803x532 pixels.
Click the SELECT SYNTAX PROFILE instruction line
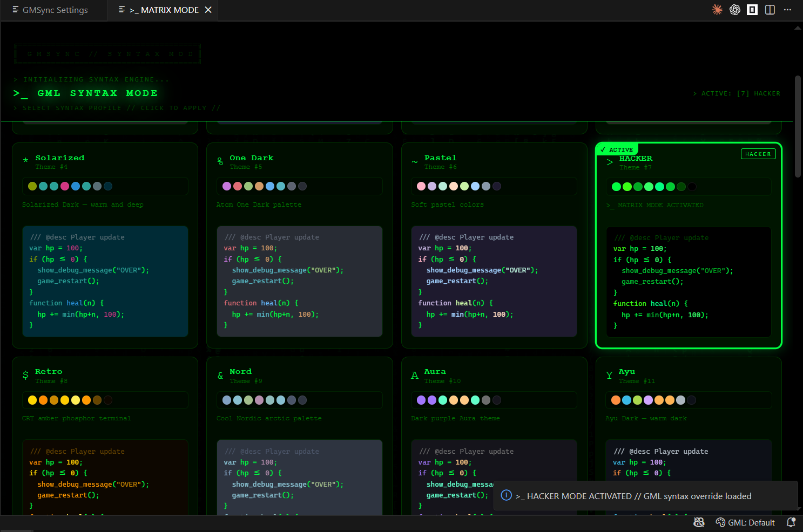117,108
